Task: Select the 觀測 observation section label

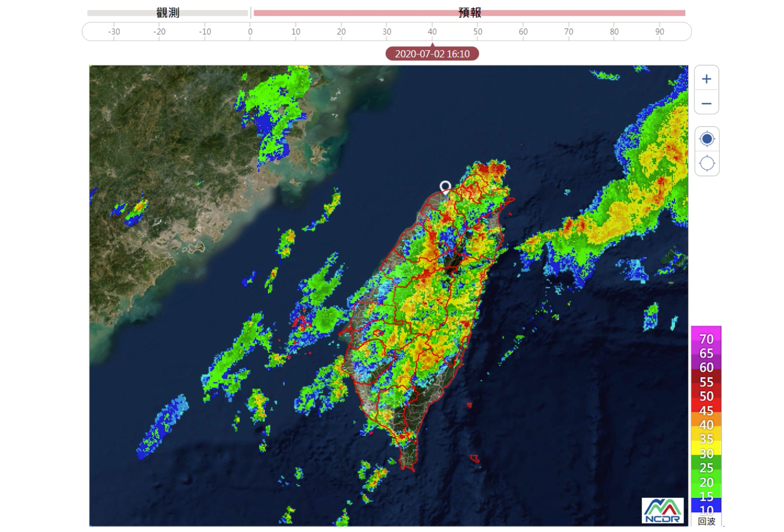Action: 168,13
